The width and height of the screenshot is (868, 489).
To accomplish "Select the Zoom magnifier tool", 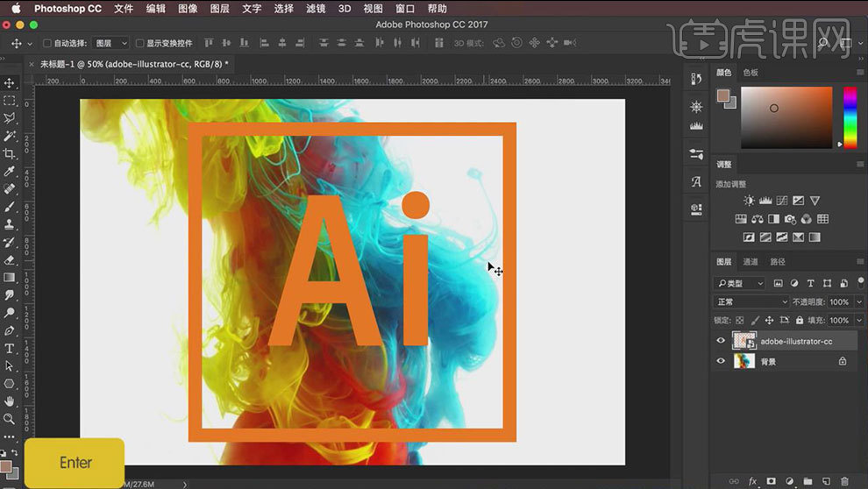I will coord(10,419).
